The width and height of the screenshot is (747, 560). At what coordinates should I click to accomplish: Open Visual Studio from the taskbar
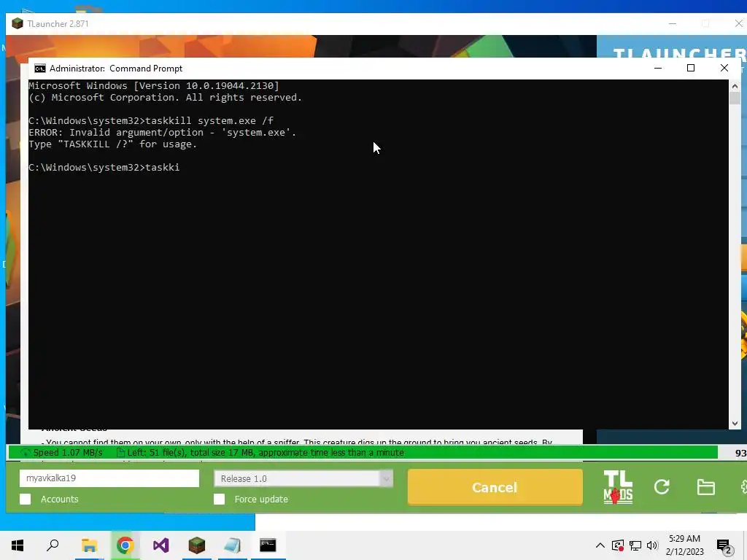click(160, 545)
